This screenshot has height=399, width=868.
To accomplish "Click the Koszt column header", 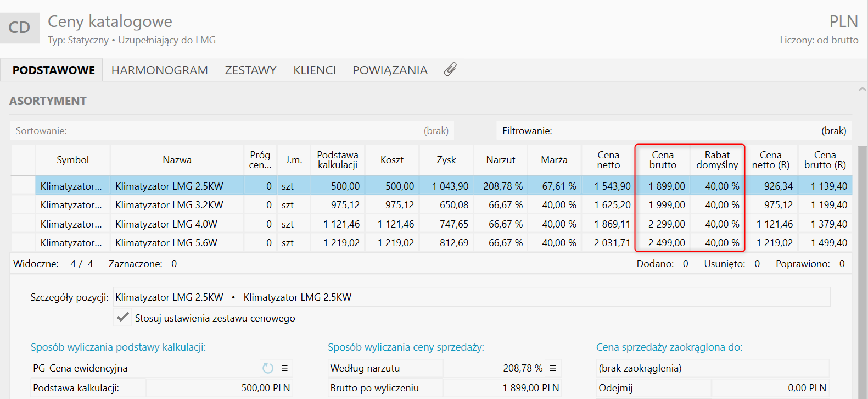I will (x=392, y=160).
